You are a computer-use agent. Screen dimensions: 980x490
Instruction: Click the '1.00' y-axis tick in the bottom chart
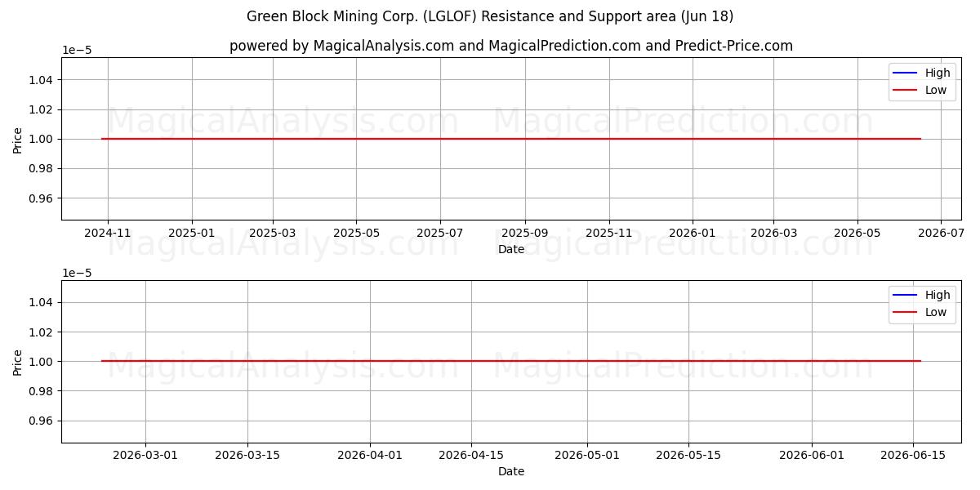tap(42, 361)
